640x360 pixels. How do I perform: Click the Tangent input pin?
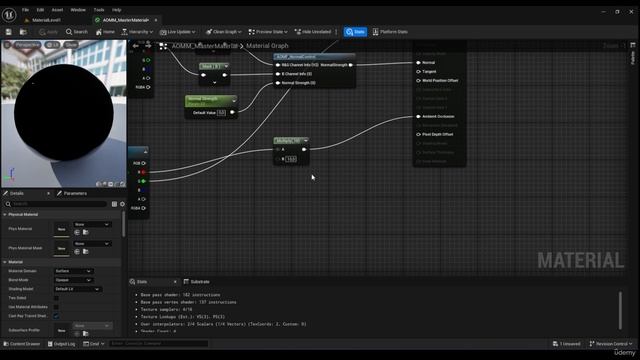[418, 71]
